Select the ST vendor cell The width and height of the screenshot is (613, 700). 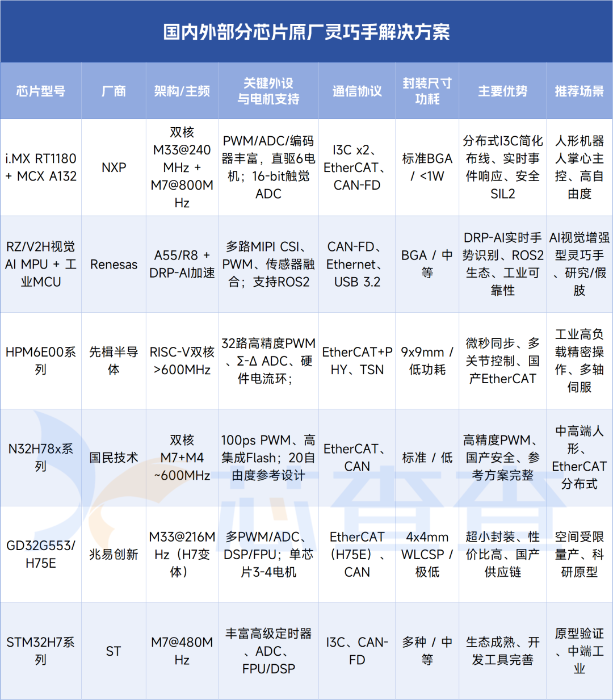pyautogui.click(x=114, y=651)
